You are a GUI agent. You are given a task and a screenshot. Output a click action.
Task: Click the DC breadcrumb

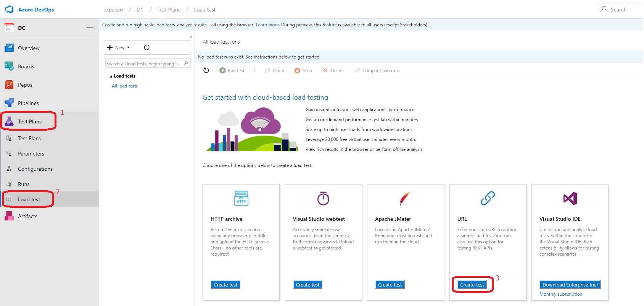140,10
